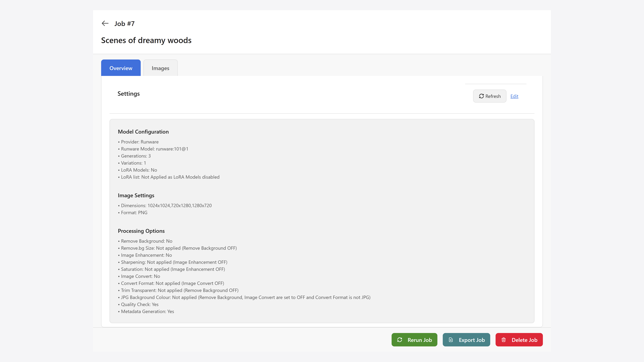The image size is (644, 362).
Task: Open the Edit settings link
Action: coord(514,96)
